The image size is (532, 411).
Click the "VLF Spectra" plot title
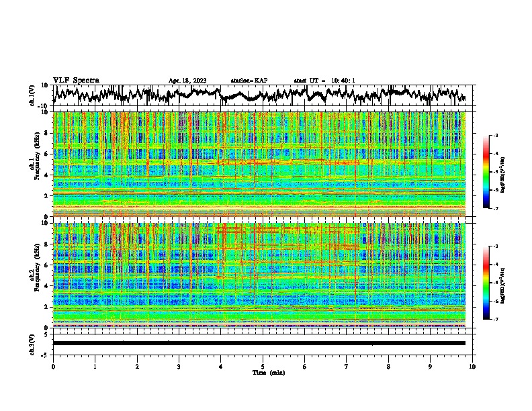point(76,81)
